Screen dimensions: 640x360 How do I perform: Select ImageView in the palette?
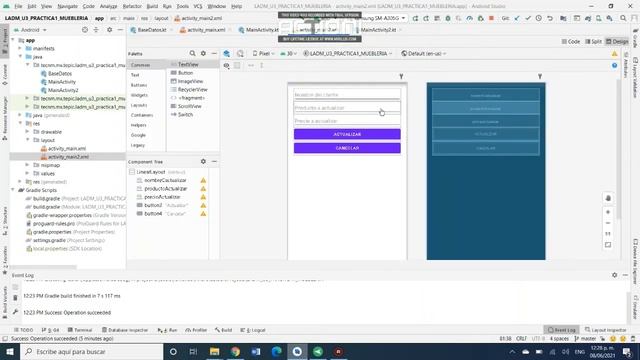click(x=189, y=81)
